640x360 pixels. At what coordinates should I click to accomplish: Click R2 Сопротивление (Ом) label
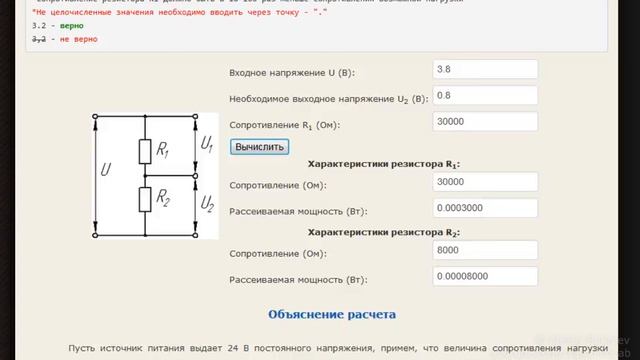(x=278, y=254)
